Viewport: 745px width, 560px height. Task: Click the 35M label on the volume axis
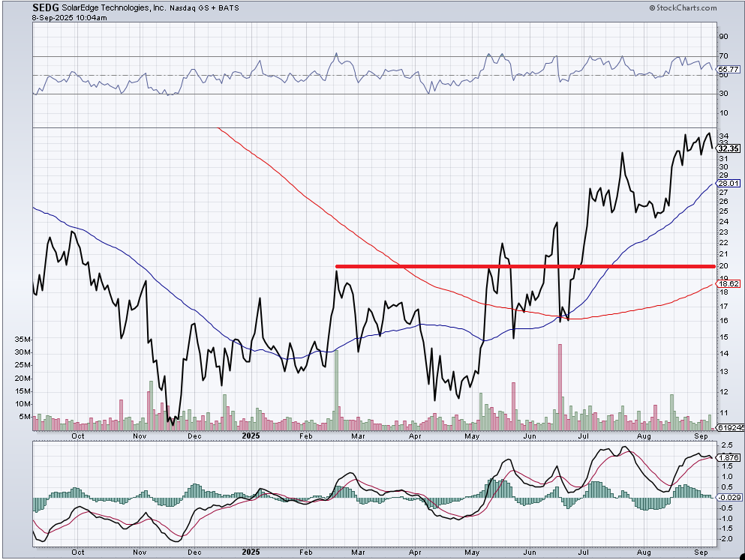point(23,340)
